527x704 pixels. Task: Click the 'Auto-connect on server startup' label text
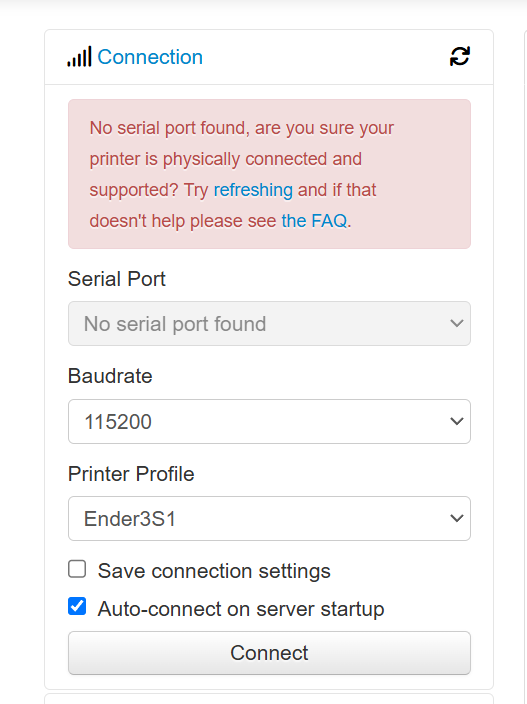[x=241, y=609]
